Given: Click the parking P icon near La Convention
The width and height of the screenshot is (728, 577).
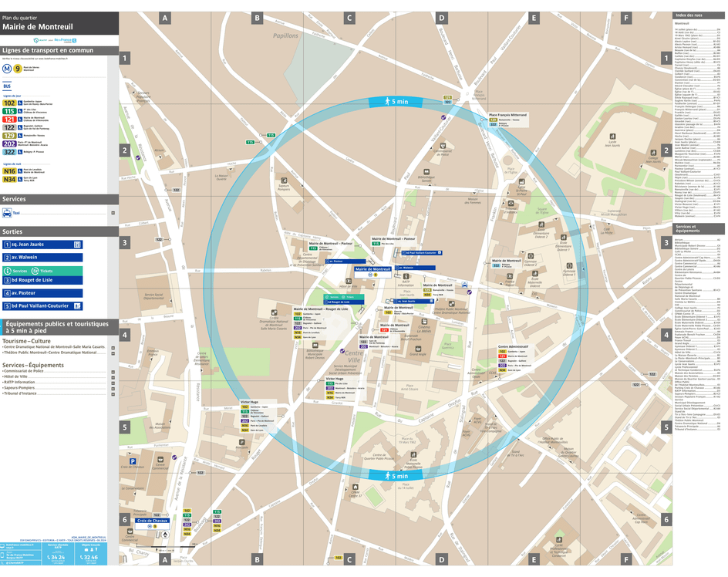Looking at the screenshot, I should tap(132, 461).
